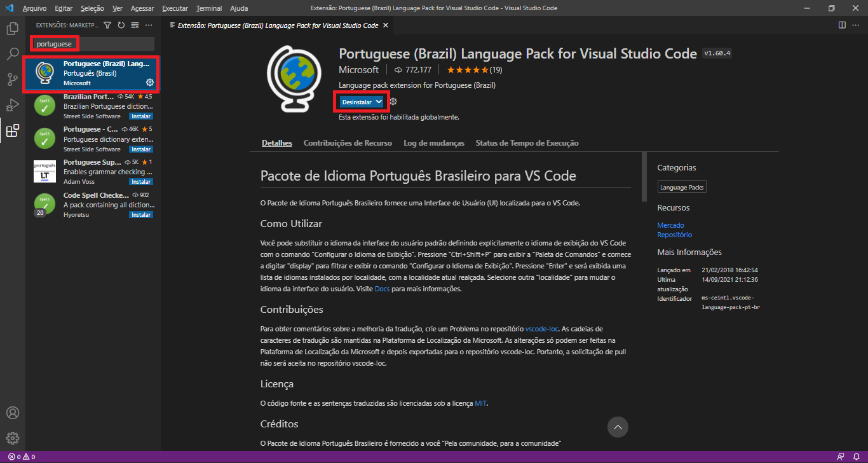Open the Docs link
Screen dimensions: 868x463
point(382,289)
